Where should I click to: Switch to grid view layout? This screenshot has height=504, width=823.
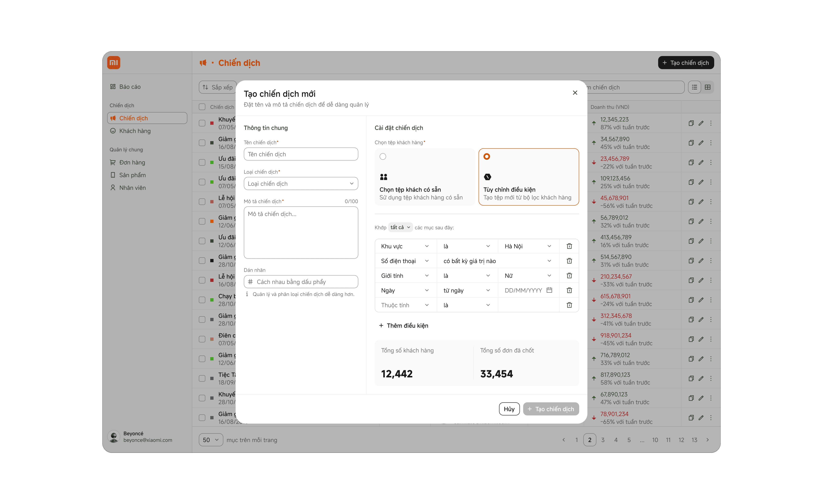707,87
